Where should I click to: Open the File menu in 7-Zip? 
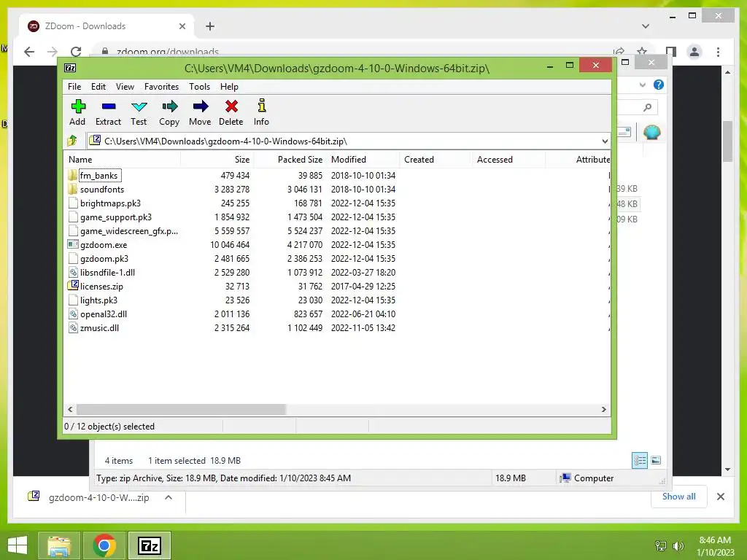coord(74,87)
